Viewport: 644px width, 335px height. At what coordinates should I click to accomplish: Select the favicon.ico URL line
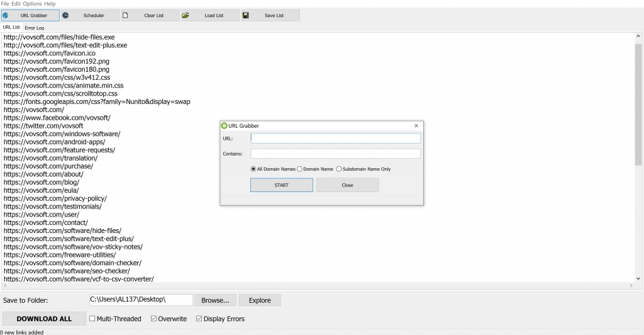coord(50,54)
